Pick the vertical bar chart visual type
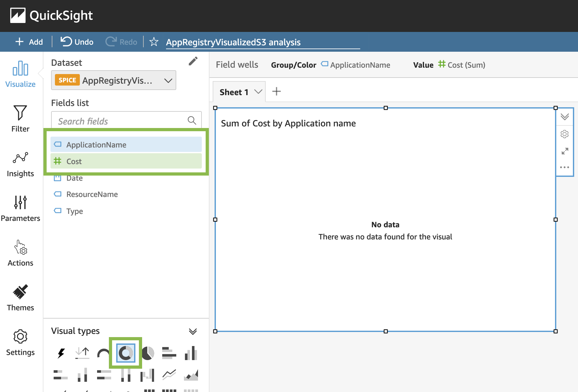This screenshot has height=392, width=578. pos(191,353)
